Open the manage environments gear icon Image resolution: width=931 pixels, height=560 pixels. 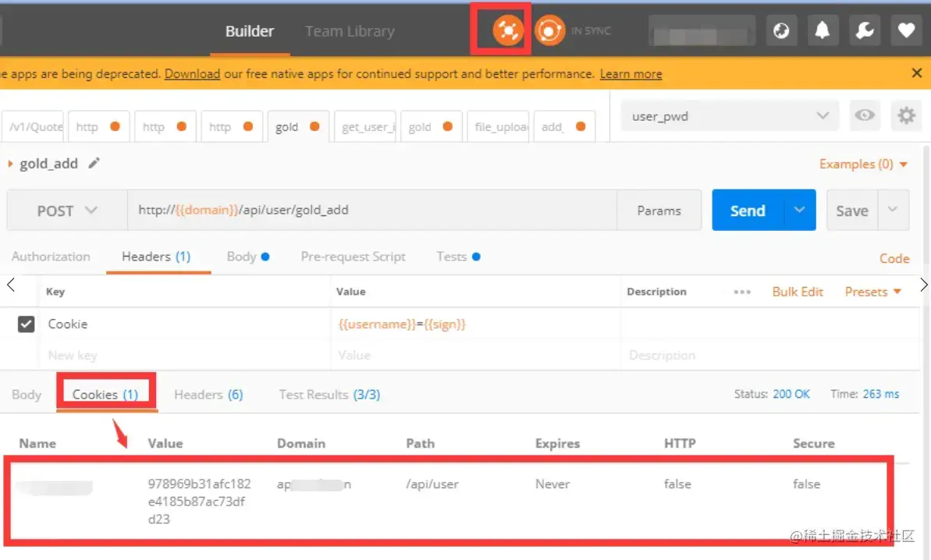point(905,115)
